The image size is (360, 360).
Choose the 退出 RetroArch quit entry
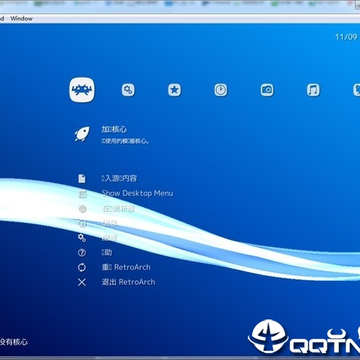(128, 282)
